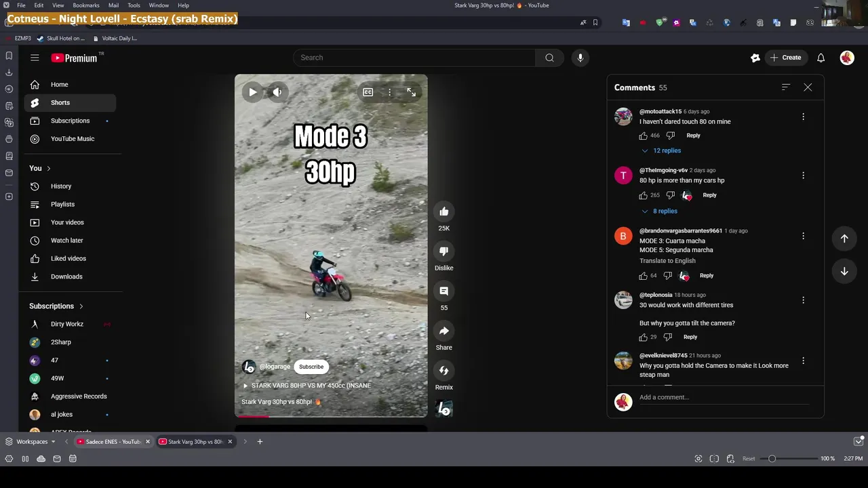Click the search magnifier button
This screenshot has width=868, height=488.
click(x=549, y=58)
